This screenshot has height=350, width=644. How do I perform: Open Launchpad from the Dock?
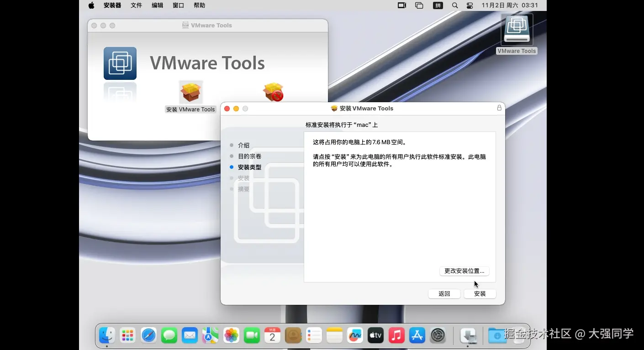pyautogui.click(x=128, y=335)
